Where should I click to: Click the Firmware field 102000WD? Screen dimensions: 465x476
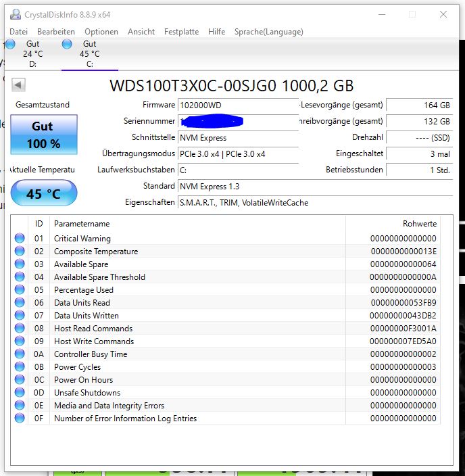tap(239, 105)
